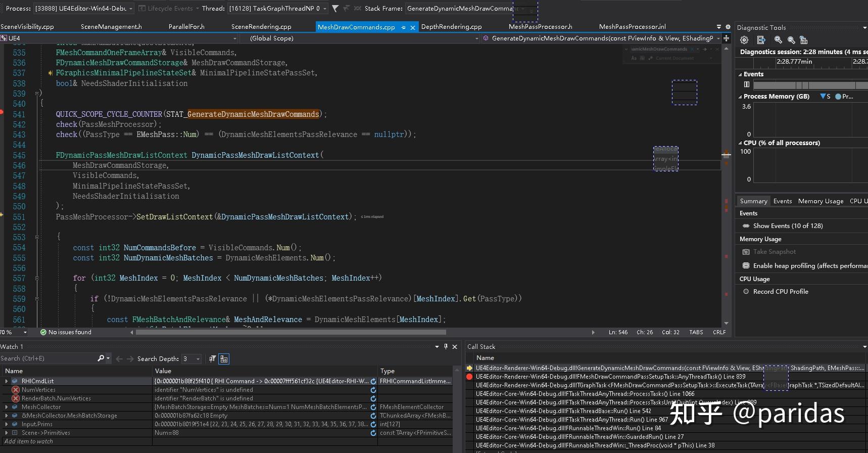Open the Process dropdown
This screenshot has height=453, width=868.
[131, 9]
